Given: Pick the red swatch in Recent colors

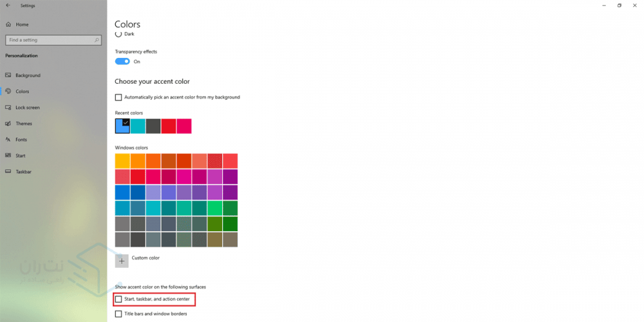Looking at the screenshot, I should (x=169, y=126).
